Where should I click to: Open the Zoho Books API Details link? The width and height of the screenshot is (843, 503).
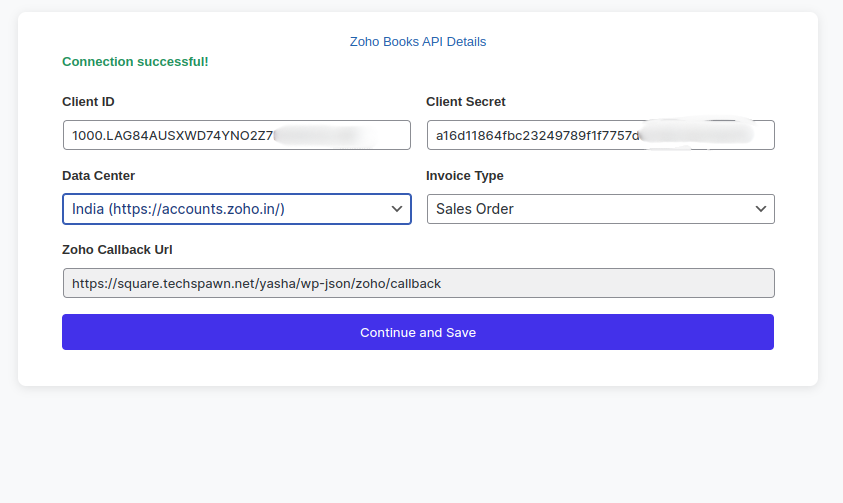pos(417,42)
